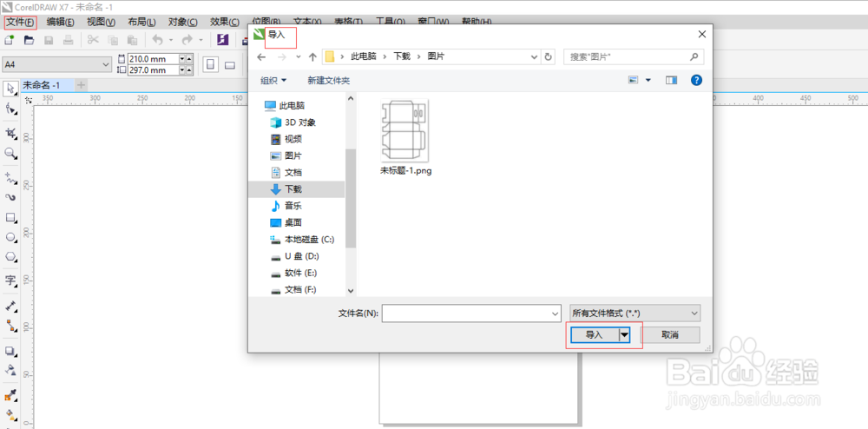868x429 pixels.
Task: Click the 导入 import button
Action: point(594,334)
